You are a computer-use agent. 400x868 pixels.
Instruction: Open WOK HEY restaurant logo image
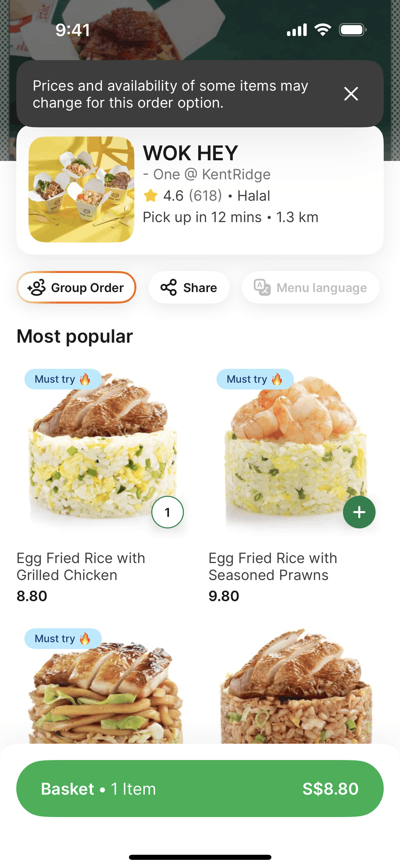click(x=81, y=189)
